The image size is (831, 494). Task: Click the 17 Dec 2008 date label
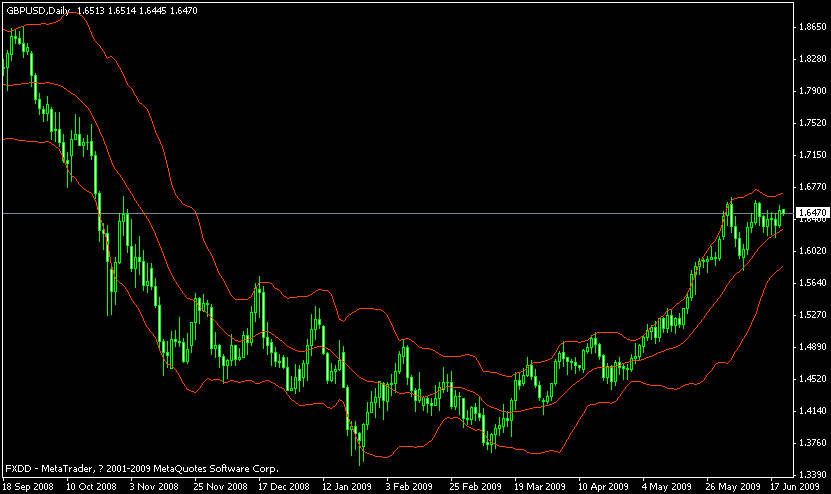click(284, 486)
